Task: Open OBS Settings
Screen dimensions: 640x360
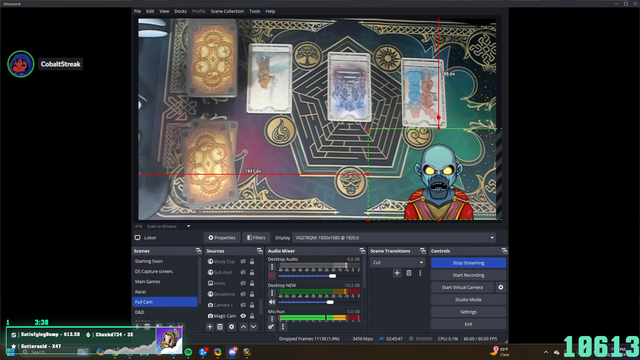Action: tap(468, 312)
